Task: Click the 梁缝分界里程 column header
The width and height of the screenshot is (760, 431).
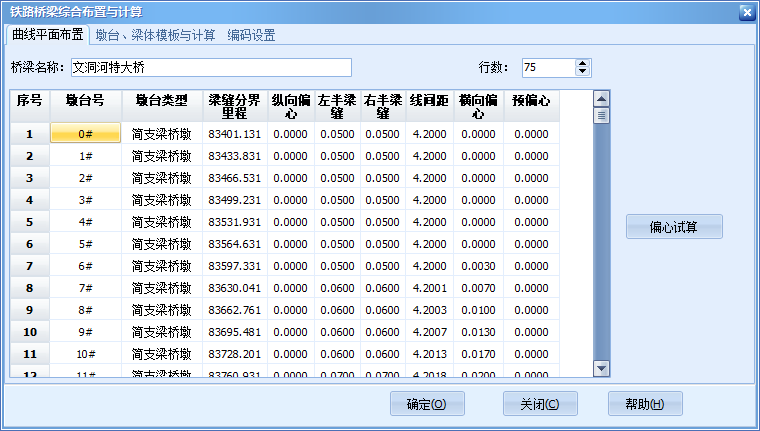Action: pos(234,106)
